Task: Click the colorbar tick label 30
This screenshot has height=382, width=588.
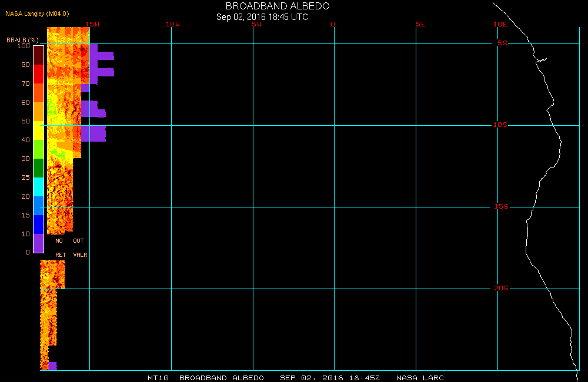Action: coord(25,158)
